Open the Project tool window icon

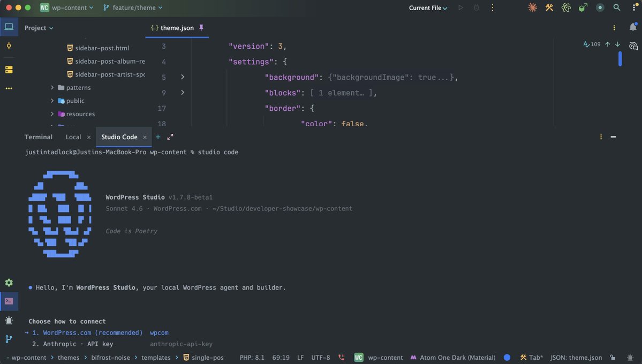tap(9, 27)
